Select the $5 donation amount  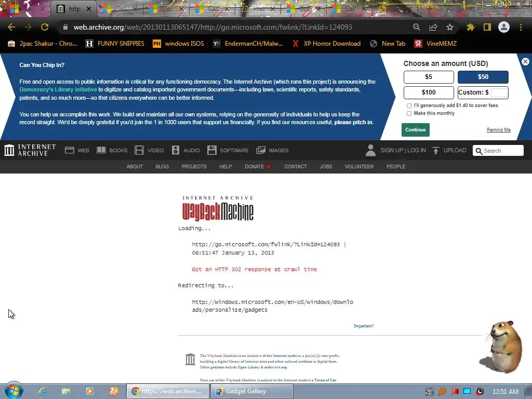(x=429, y=77)
